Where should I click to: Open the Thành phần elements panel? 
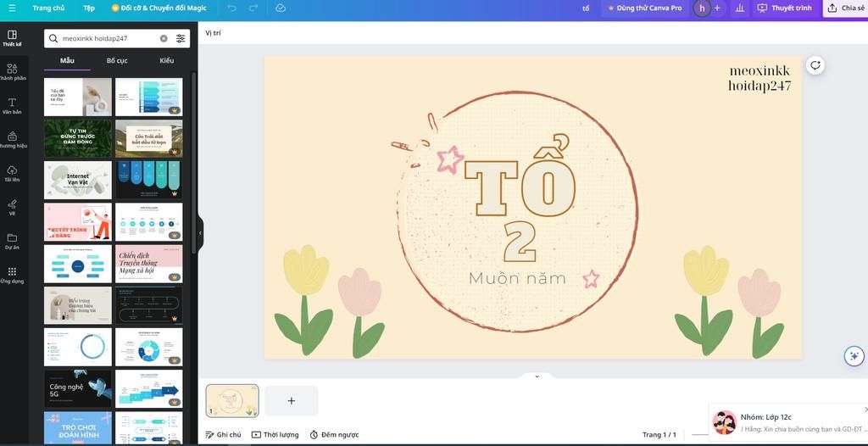12,72
